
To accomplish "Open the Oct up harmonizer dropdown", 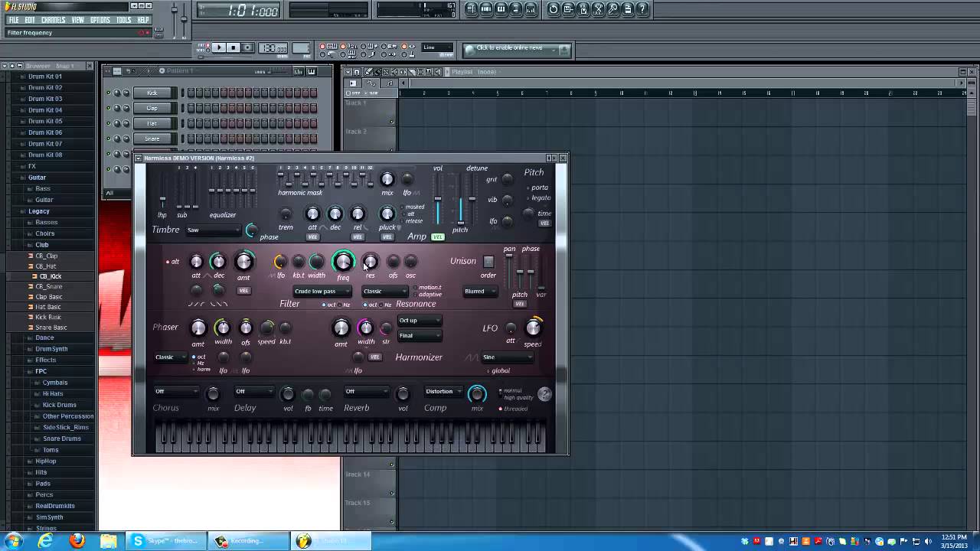I will tap(420, 321).
